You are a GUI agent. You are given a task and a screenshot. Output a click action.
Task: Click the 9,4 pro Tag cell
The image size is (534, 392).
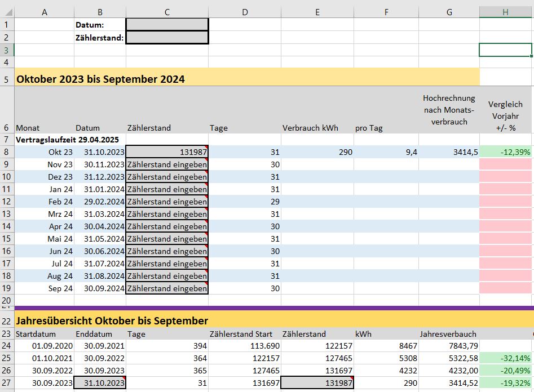(386, 152)
